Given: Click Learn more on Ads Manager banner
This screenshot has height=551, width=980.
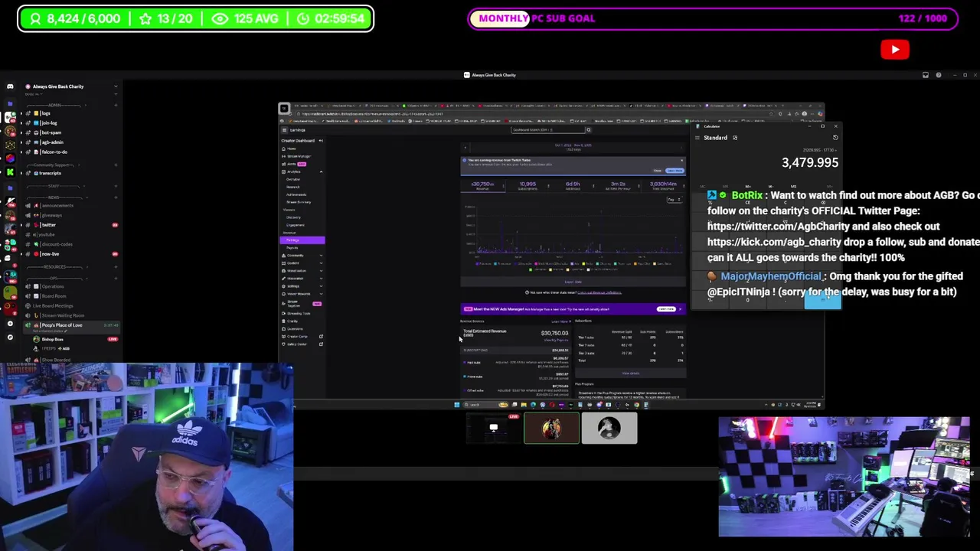Looking at the screenshot, I should click(x=666, y=309).
